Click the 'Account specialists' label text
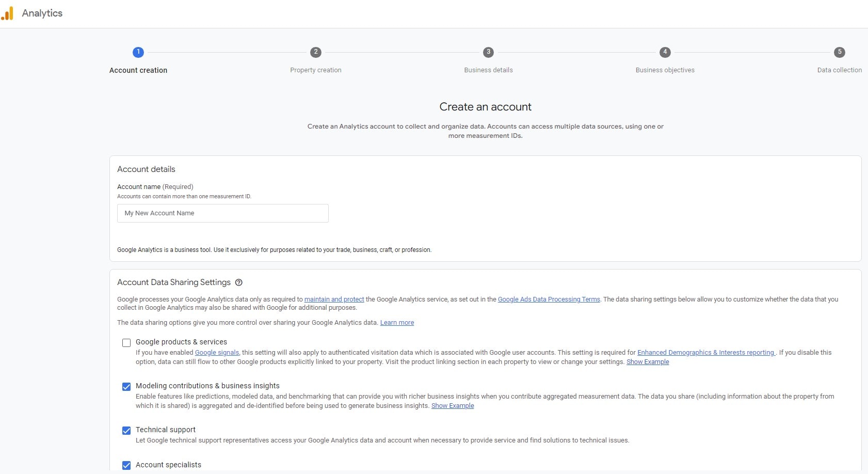 (168, 465)
